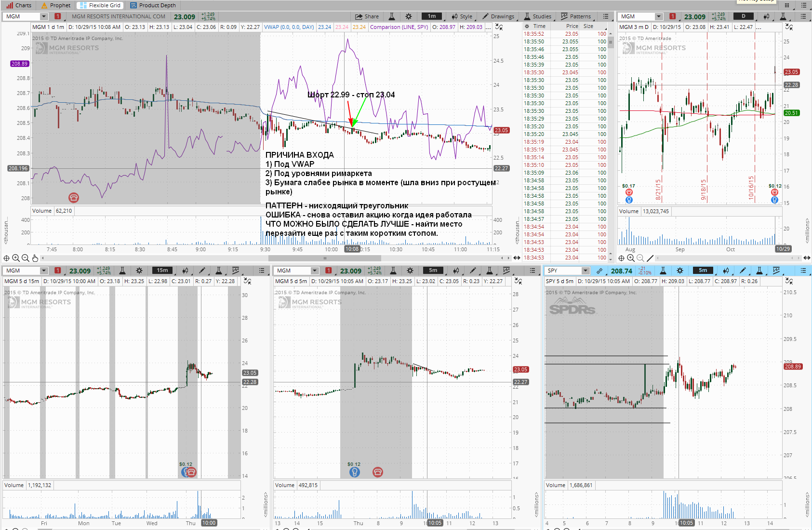Click main chart horizontal scrollbar thumb
Viewport: 812px width, 530px height.
(x=324, y=258)
